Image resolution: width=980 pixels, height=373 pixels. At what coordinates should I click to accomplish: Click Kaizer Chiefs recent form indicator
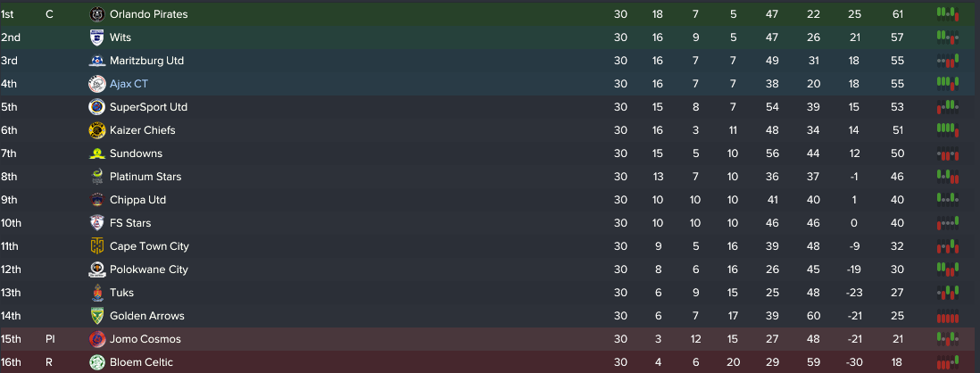coord(948,130)
